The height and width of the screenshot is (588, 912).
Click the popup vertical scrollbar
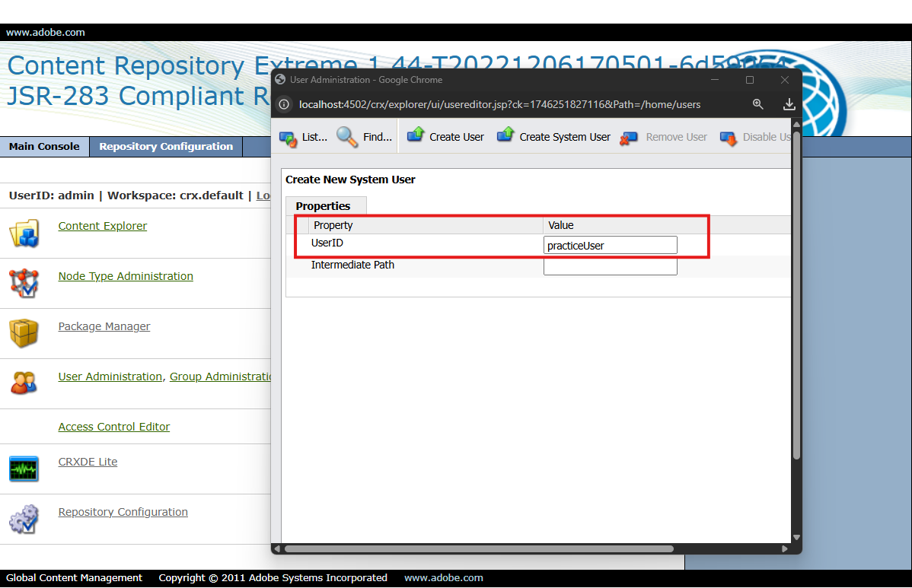796,295
